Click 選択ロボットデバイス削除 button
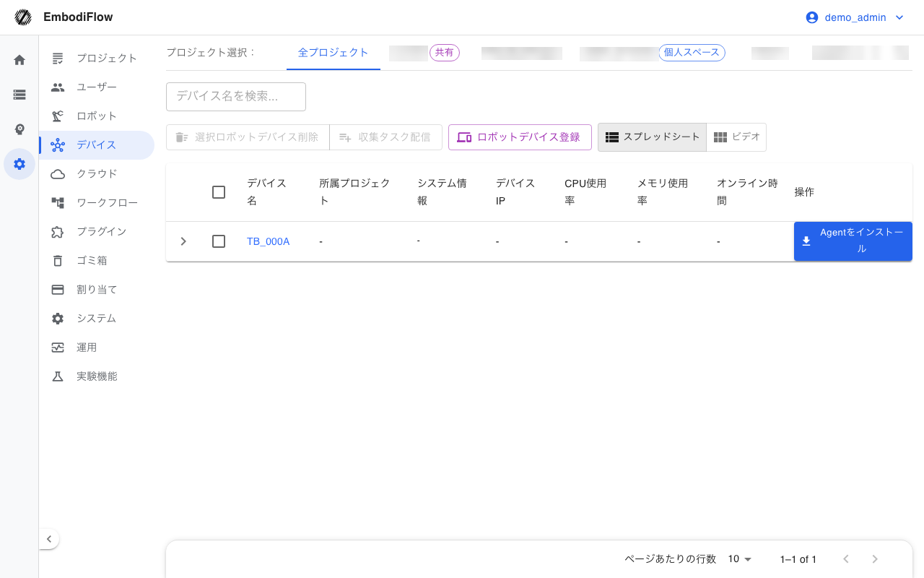This screenshot has height=578, width=924. [x=248, y=137]
